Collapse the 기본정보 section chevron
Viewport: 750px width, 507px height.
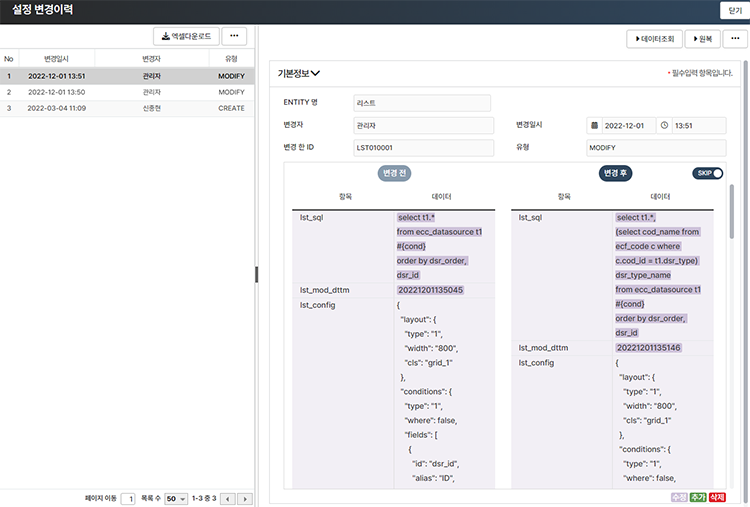pyautogui.click(x=316, y=73)
